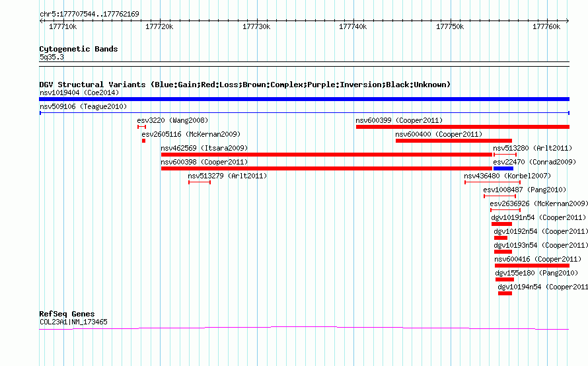Click the nsv600398 (Cooper2011) long red bar
Image resolution: width=588 pixels, height=366 pixels.
point(326,168)
